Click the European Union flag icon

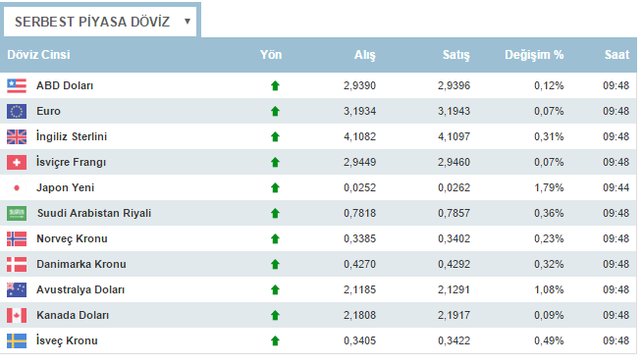click(x=17, y=112)
